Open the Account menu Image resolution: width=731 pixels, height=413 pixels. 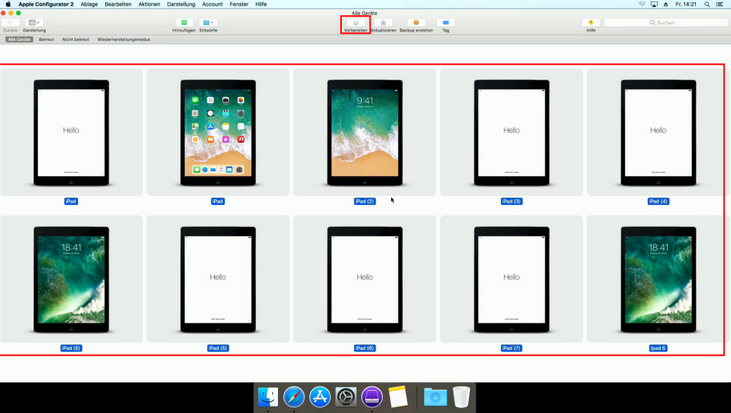212,4
